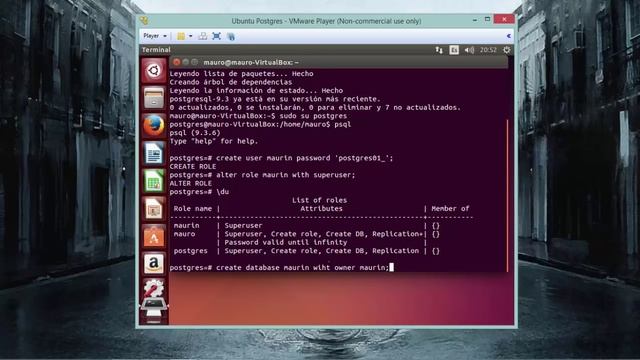Launch Firefox from the Ubuntu launcher
Image resolution: width=640 pixels, height=360 pixels.
click(x=153, y=125)
